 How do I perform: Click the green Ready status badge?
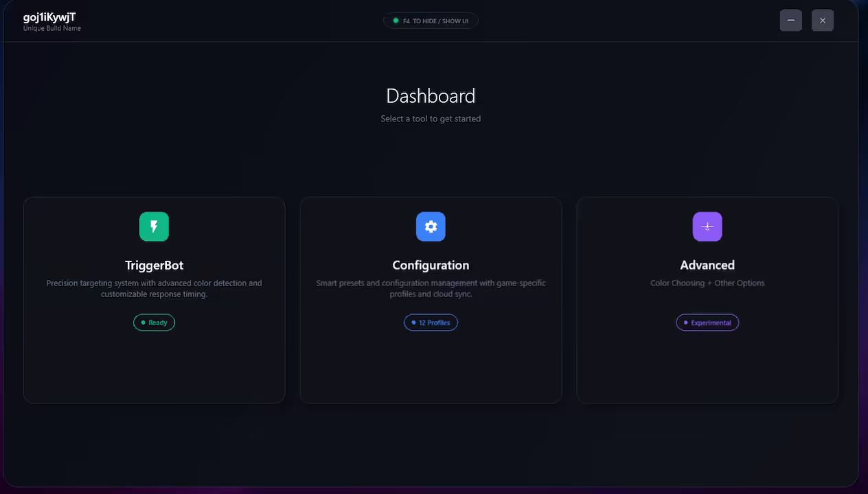coord(154,322)
